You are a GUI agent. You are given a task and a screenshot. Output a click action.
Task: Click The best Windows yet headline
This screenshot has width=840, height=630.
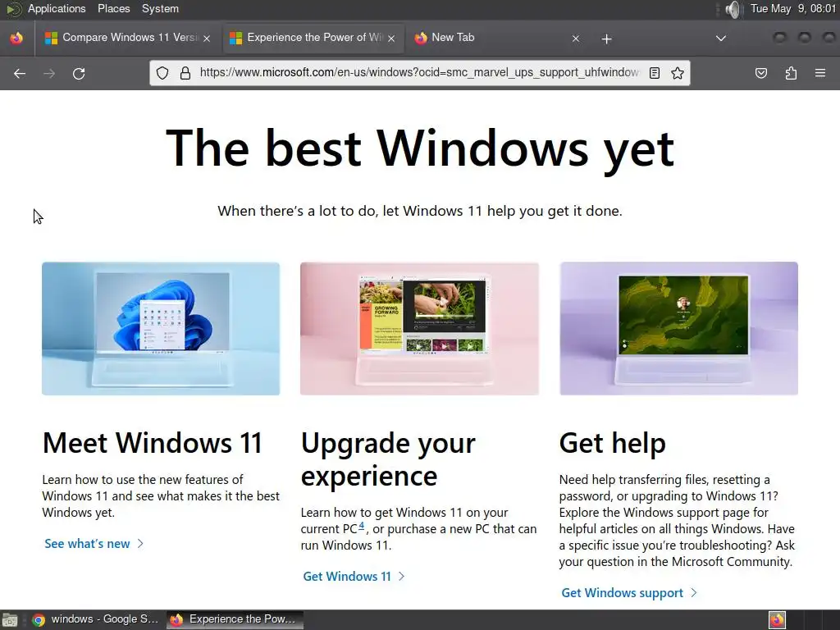click(x=420, y=149)
